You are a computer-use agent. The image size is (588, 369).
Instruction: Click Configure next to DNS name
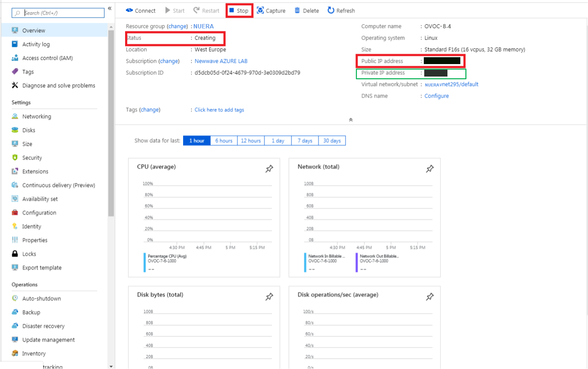pos(436,96)
